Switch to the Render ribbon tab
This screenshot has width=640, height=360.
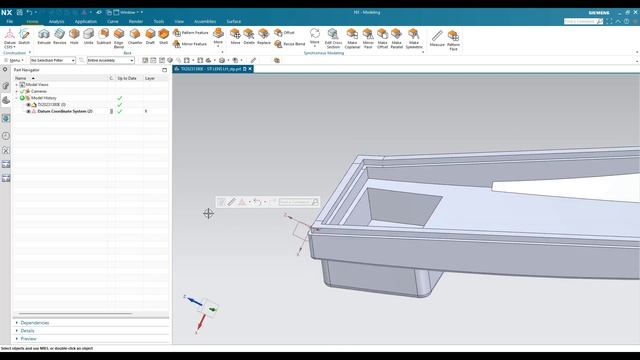tap(136, 22)
